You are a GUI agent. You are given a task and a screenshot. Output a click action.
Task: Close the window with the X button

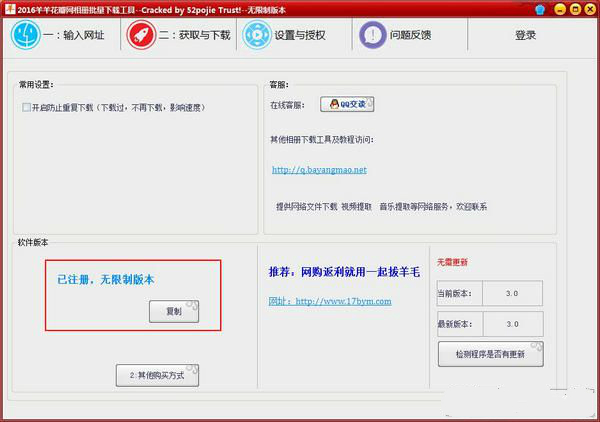click(590, 9)
